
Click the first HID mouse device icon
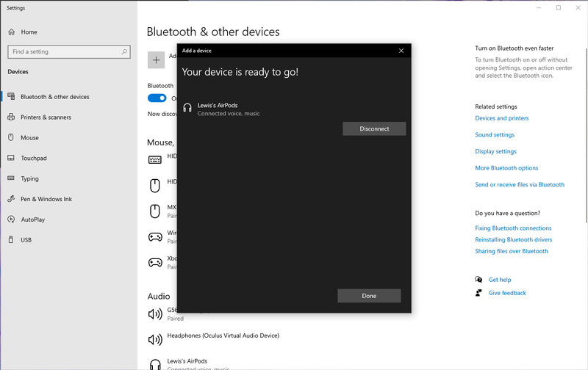pyautogui.click(x=155, y=186)
